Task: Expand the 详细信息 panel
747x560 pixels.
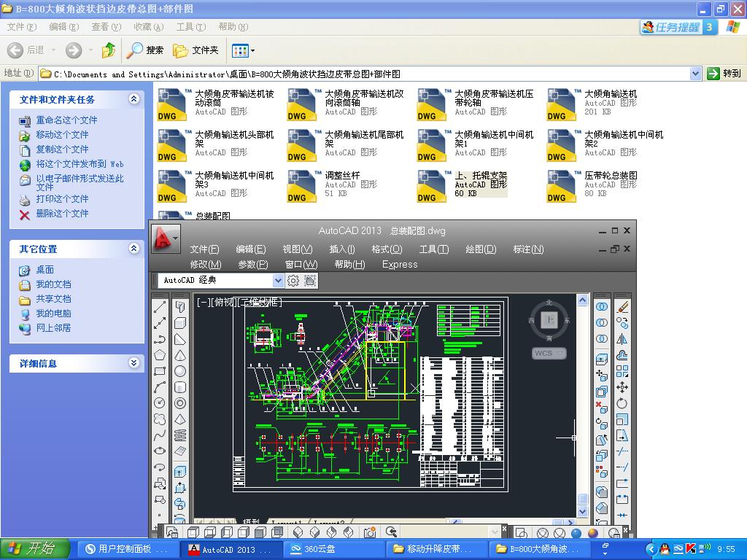Action: 133,363
